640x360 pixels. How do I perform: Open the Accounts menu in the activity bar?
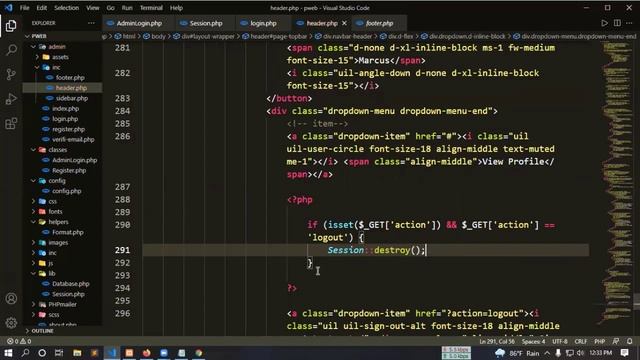coord(11,298)
